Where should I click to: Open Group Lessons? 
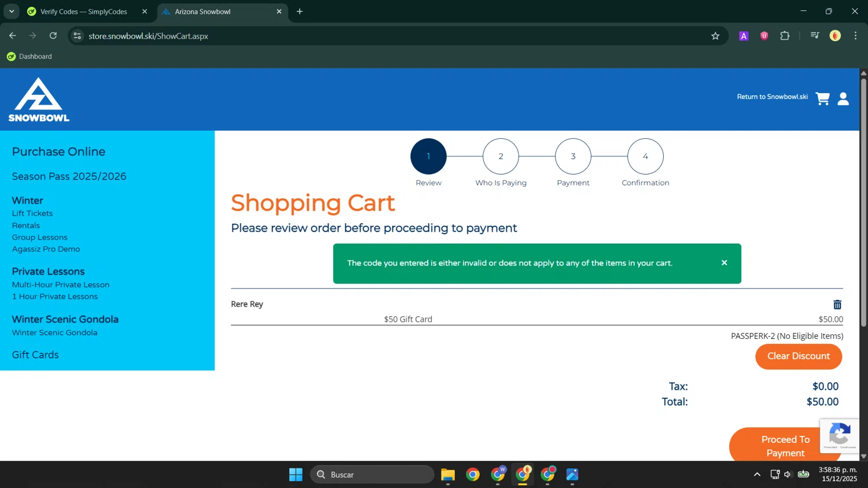pos(39,237)
